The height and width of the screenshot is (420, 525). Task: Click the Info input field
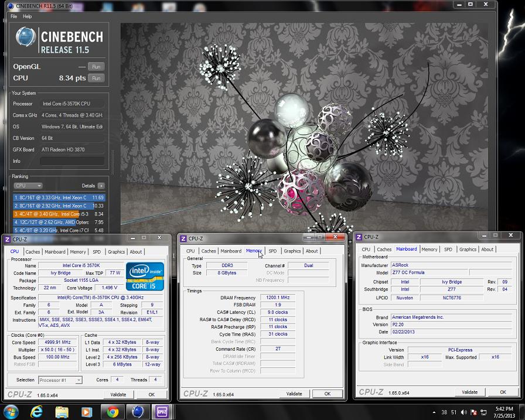click(x=72, y=161)
